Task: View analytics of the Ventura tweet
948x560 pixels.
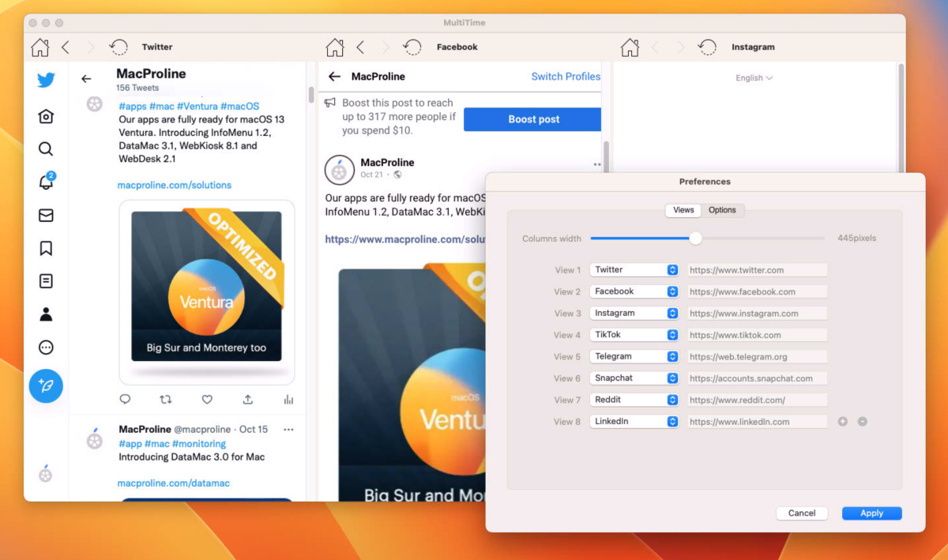Action: tap(288, 400)
